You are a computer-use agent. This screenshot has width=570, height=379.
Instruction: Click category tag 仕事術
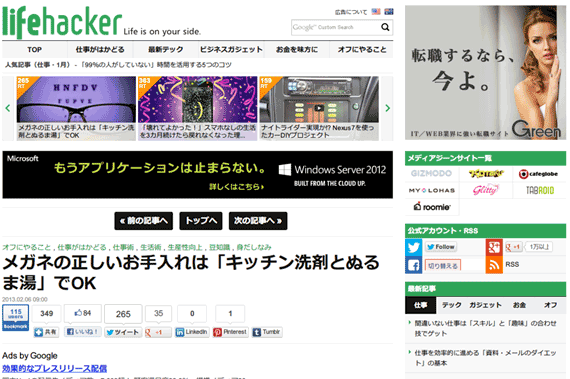[123, 247]
